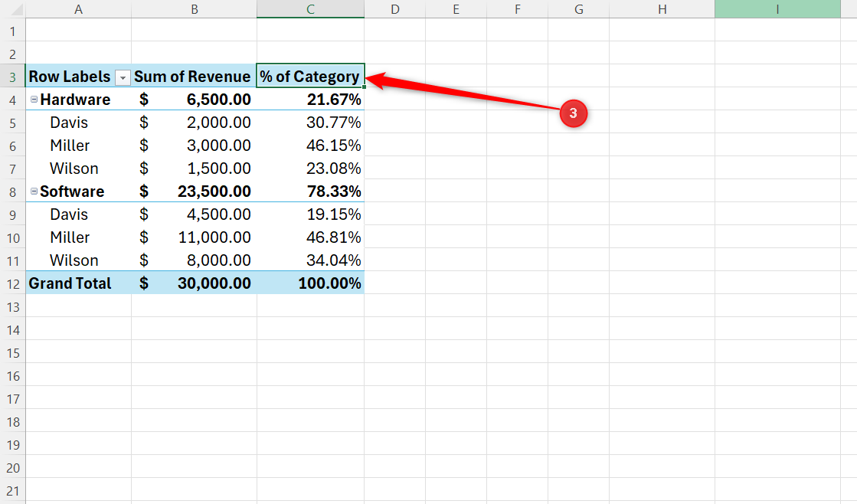Click the Hardware row label
This screenshot has width=857, height=504.
point(75,100)
